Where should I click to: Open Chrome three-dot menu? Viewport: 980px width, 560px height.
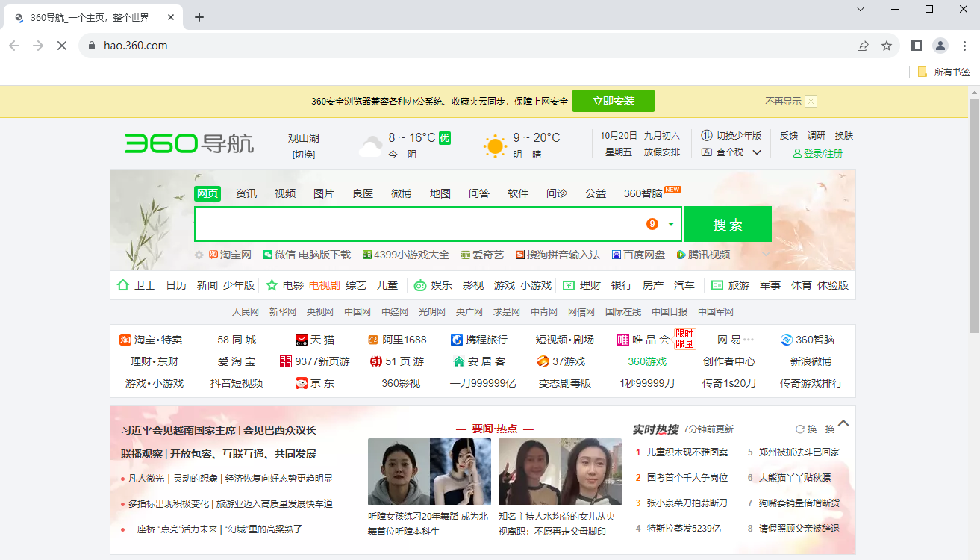click(964, 46)
